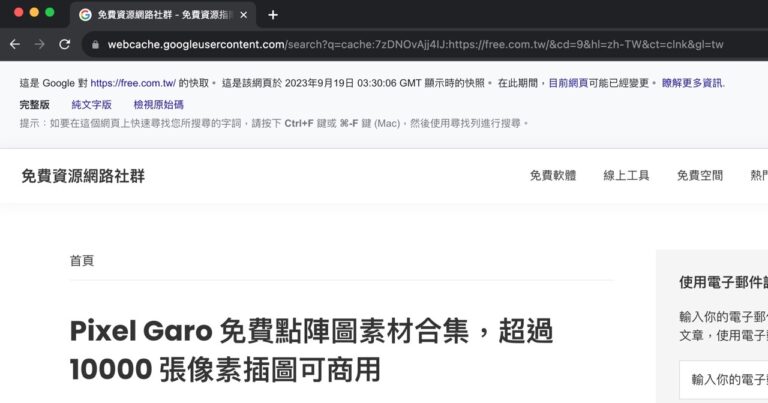Select the 免費資源網路社群 browser tab
The height and width of the screenshot is (403, 768).
163,15
